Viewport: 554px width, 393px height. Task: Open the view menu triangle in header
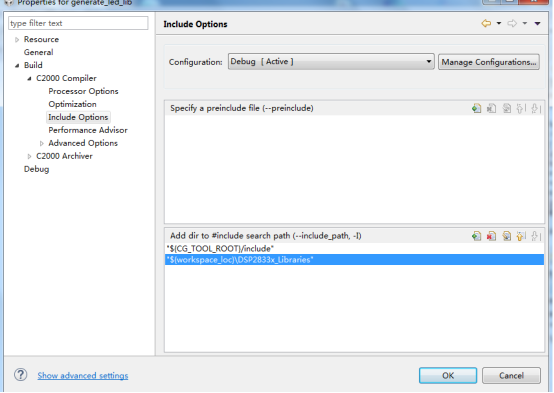point(537,24)
